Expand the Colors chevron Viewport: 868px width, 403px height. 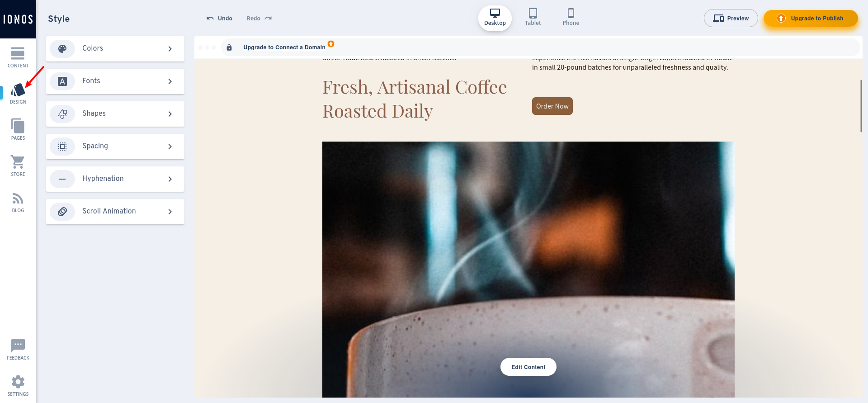[x=170, y=49]
